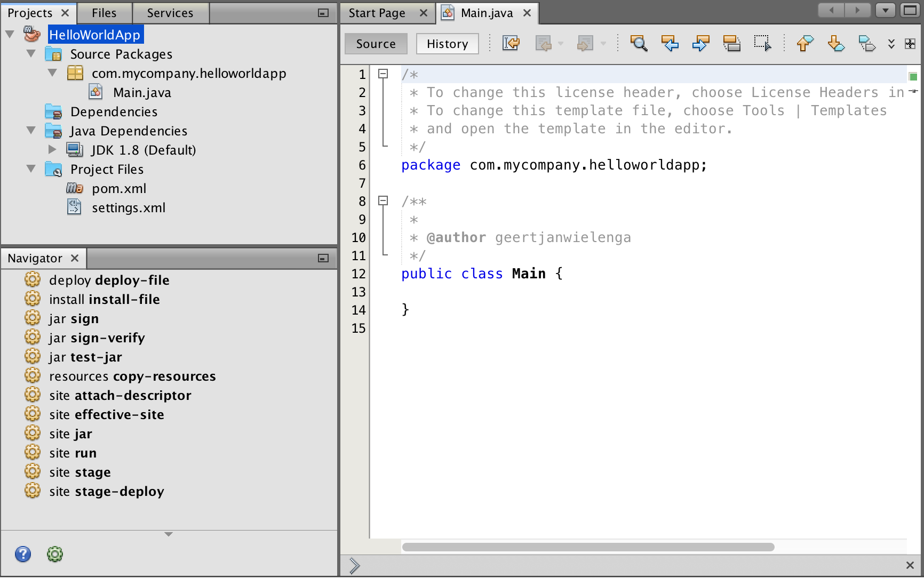Collapse the Source Packages tree node
The image size is (924, 578).
point(31,54)
